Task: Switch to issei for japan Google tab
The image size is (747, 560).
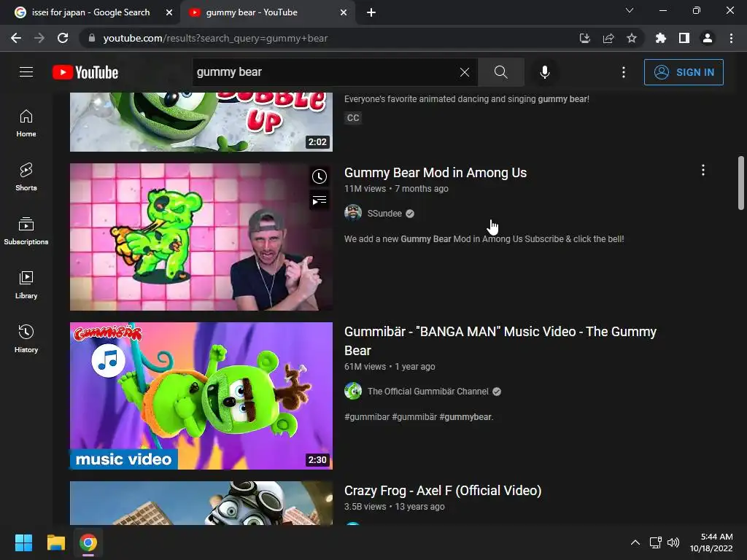Action: click(x=90, y=12)
